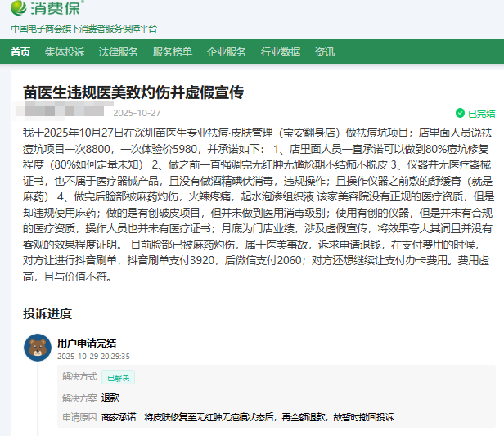The width and height of the screenshot is (504, 436).
Task: Open the 集体投诉 menu item
Action: [x=65, y=52]
